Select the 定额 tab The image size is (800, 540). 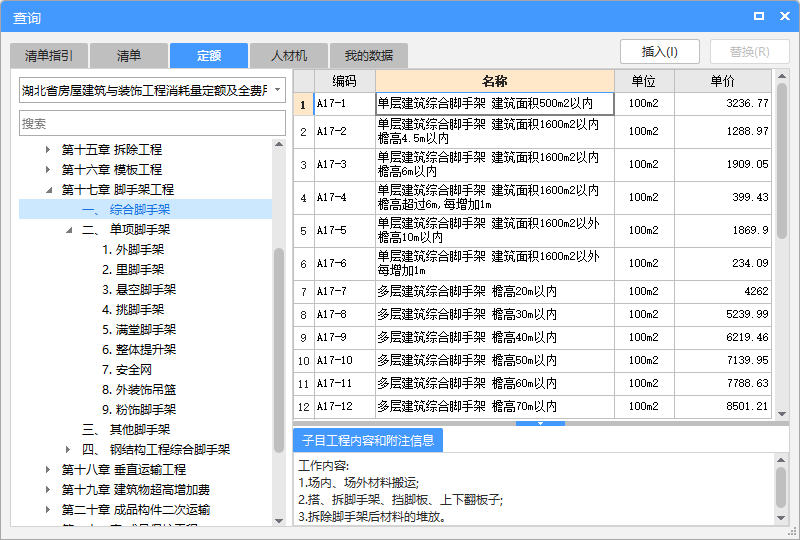click(209, 56)
